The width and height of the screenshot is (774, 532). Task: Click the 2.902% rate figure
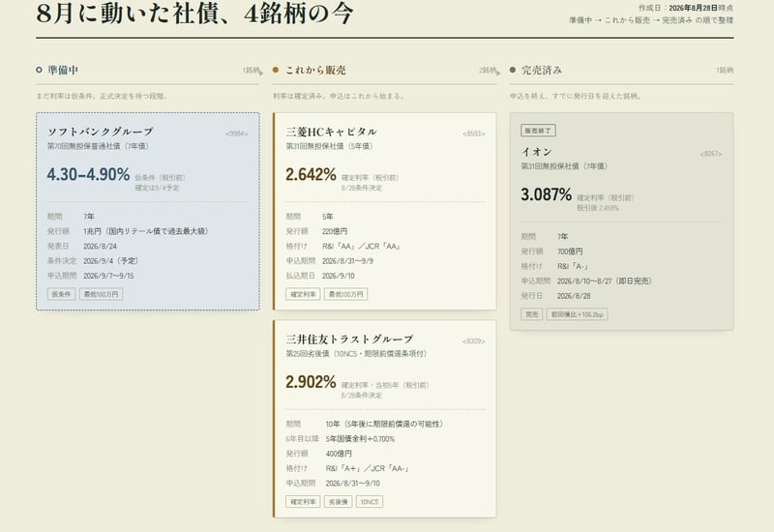click(x=311, y=382)
